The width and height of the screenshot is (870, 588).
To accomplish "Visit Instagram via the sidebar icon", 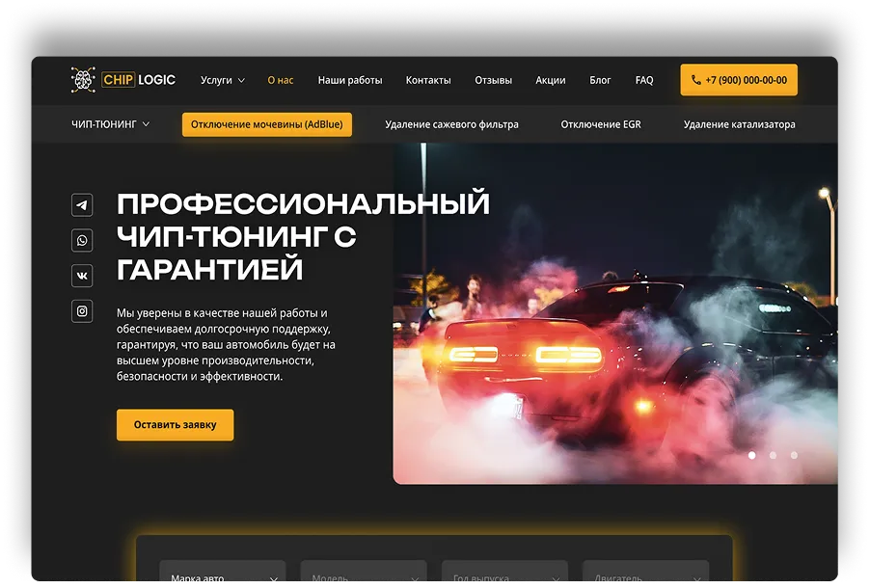I will [82, 311].
